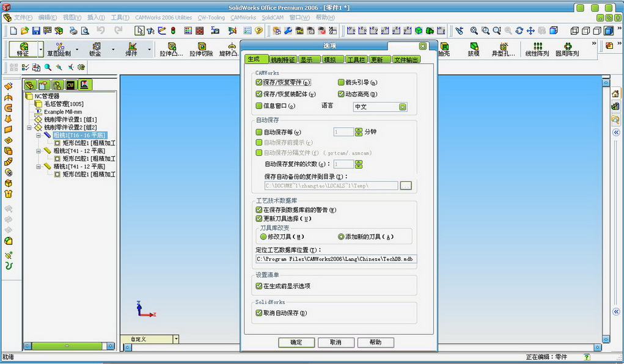The width and height of the screenshot is (624, 364).
Task: Open Print Preview magnifier icon
Action: click(x=85, y=31)
